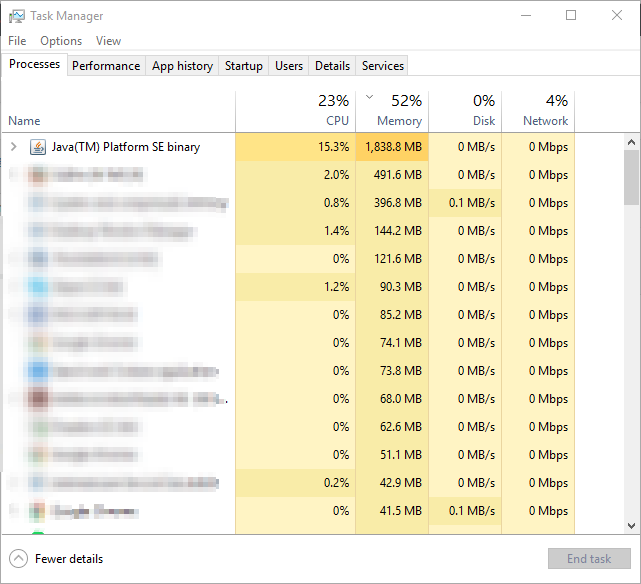Click the 2.0% CPU value
The width and height of the screenshot is (641, 584).
point(336,175)
